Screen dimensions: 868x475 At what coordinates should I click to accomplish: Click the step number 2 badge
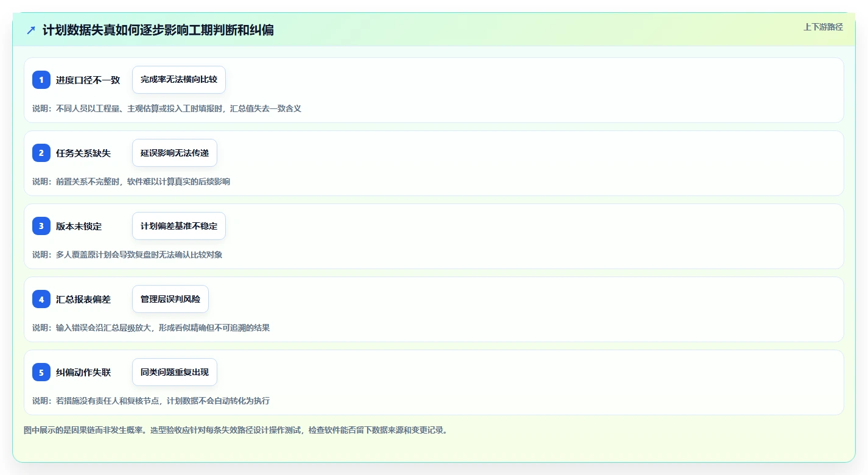(x=41, y=153)
